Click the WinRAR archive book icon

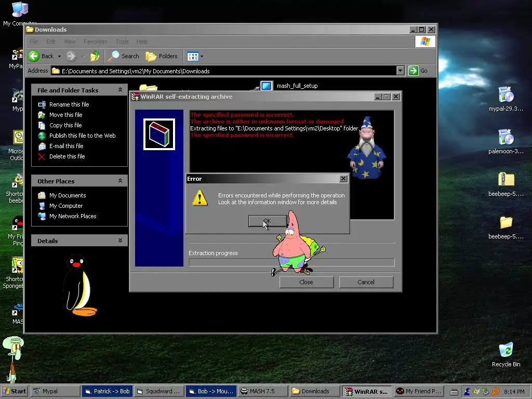(159, 135)
